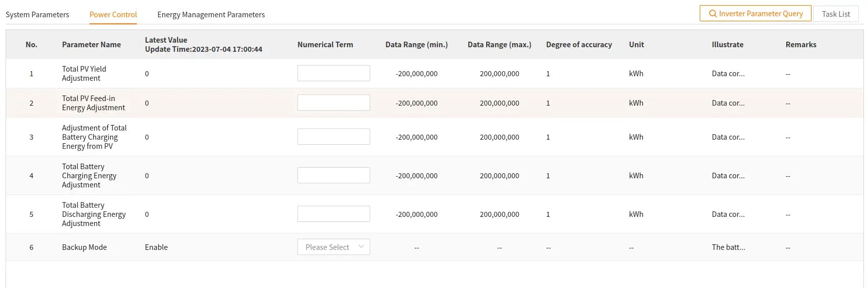Open the Backup Mode Please Select dropdown
868x288 pixels.
click(334, 247)
